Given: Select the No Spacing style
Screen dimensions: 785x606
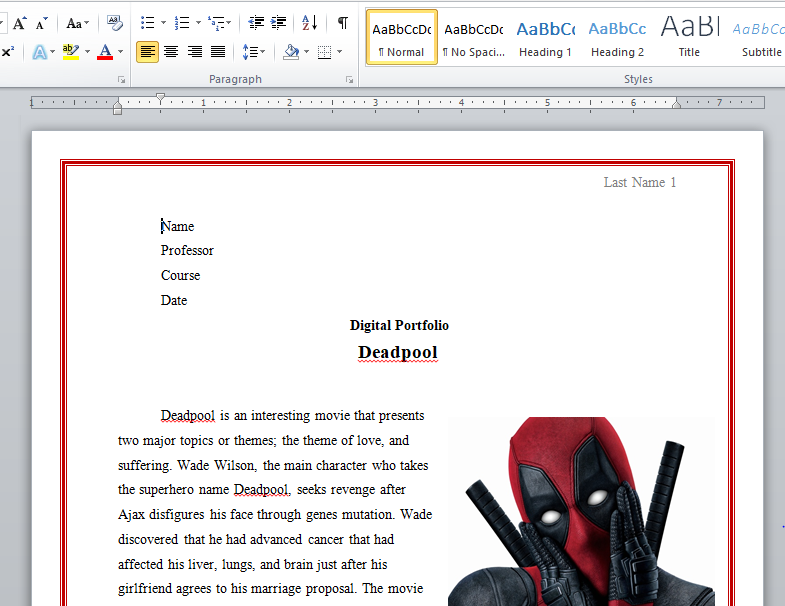Looking at the screenshot, I should click(x=474, y=37).
